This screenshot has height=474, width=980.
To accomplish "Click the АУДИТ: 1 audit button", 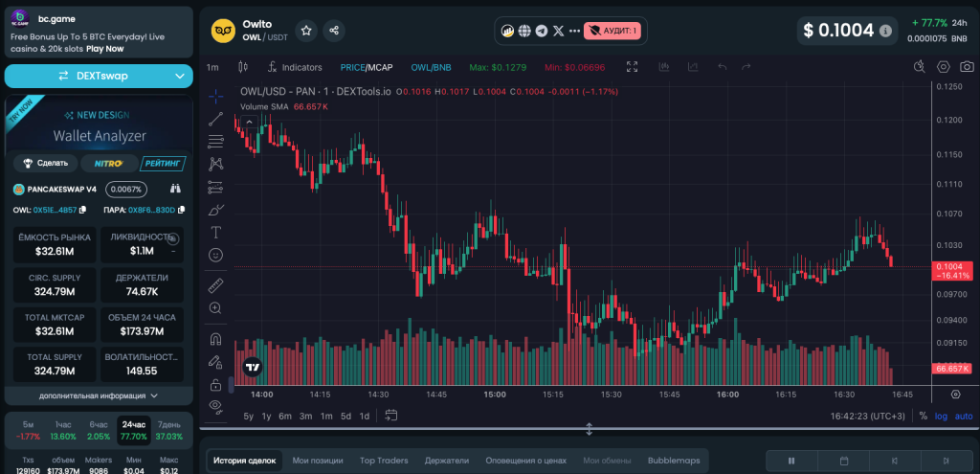I will tap(614, 31).
